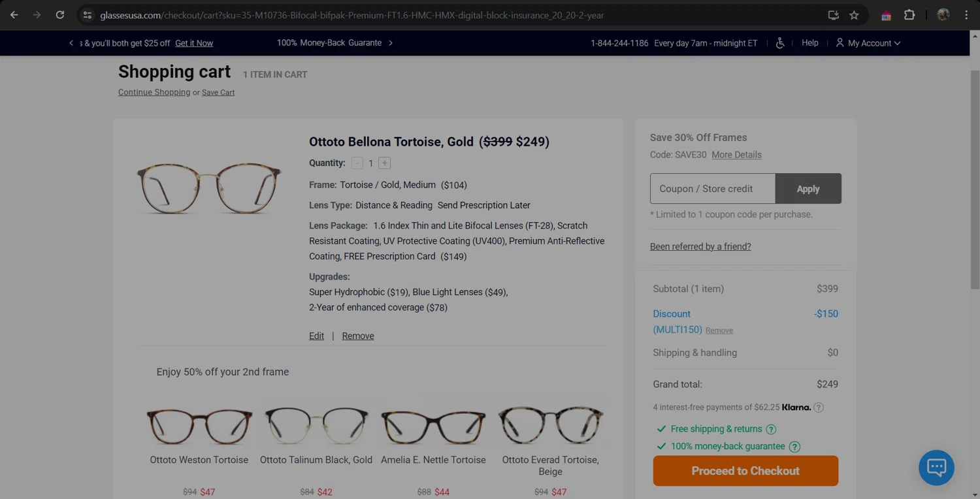Image resolution: width=980 pixels, height=499 pixels.
Task: Click Save Cart link
Action: coord(218,93)
